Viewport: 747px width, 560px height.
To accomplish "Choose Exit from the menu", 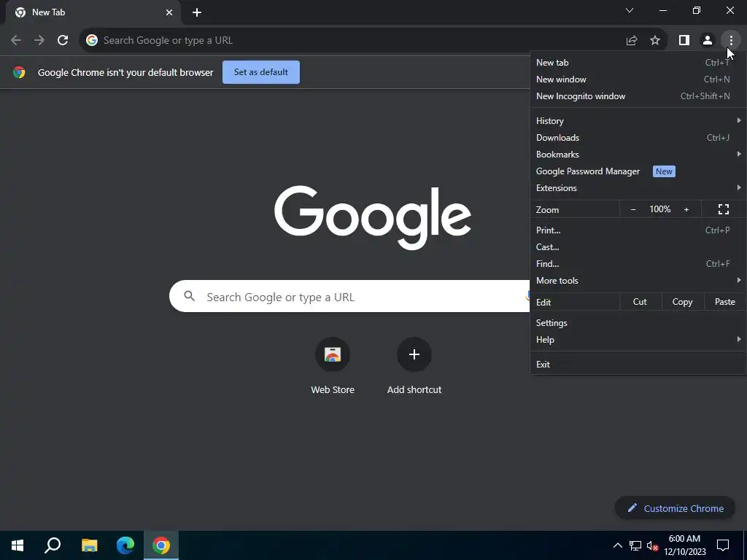I will pyautogui.click(x=638, y=365).
